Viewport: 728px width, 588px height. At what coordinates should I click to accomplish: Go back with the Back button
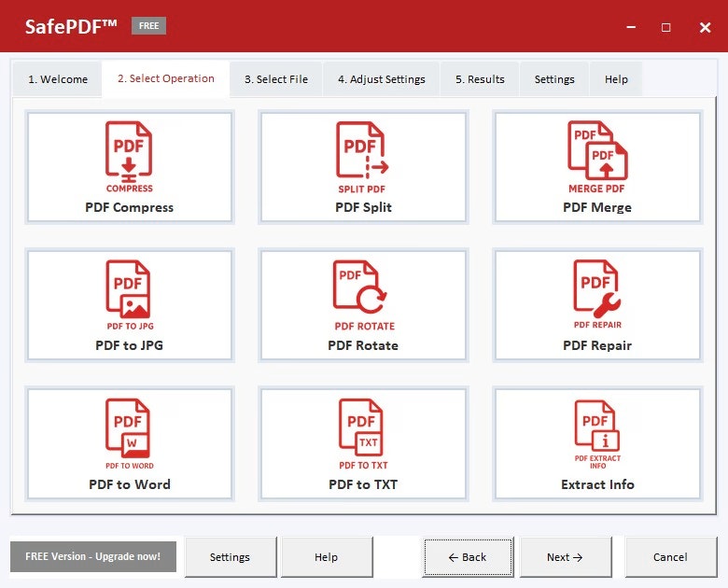coord(468,557)
